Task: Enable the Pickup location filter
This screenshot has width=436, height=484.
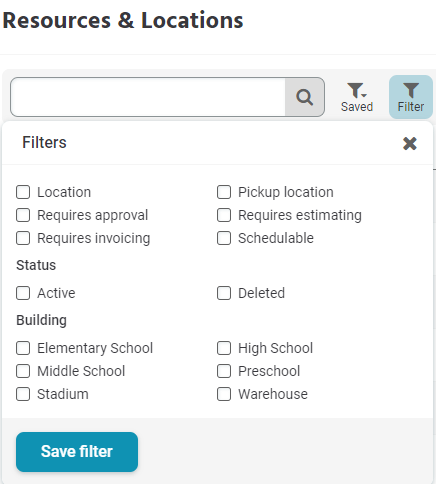Action: pos(224,192)
